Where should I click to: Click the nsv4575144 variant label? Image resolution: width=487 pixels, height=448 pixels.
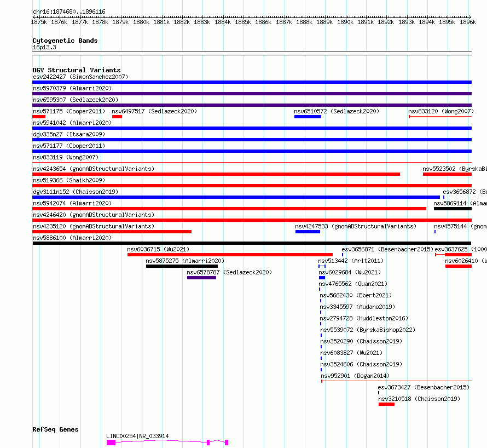(460, 226)
